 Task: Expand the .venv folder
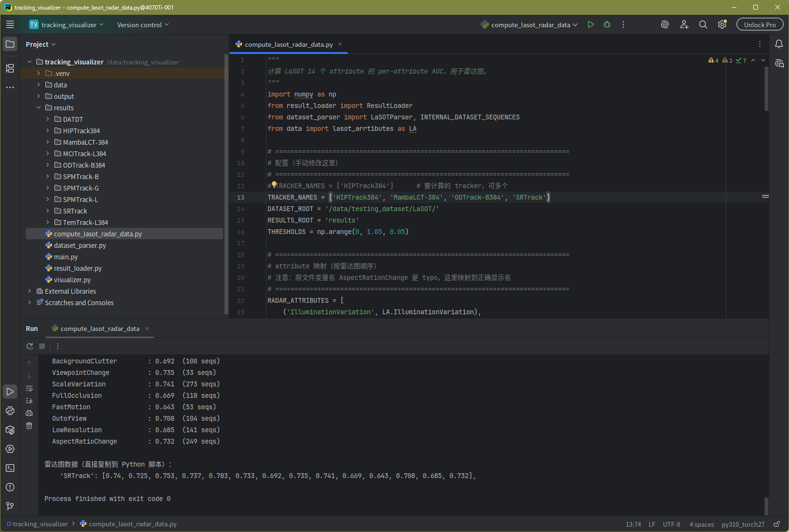[39, 74]
